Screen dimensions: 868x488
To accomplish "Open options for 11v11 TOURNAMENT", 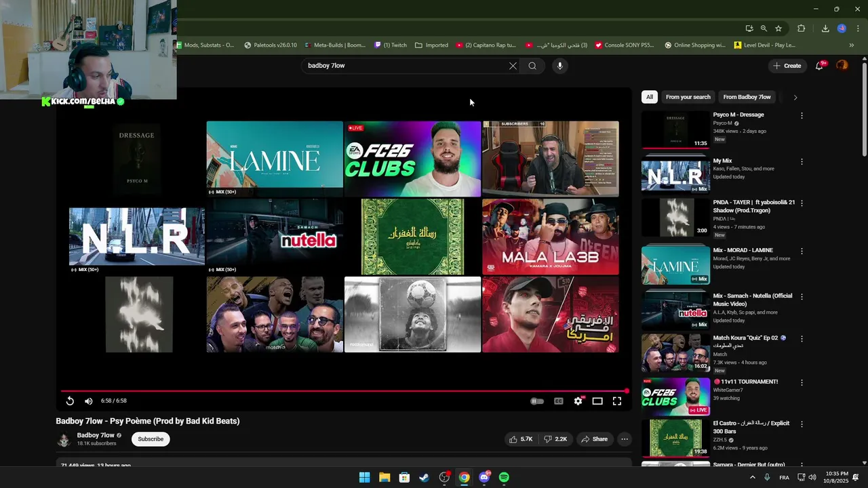I will pos(802,383).
